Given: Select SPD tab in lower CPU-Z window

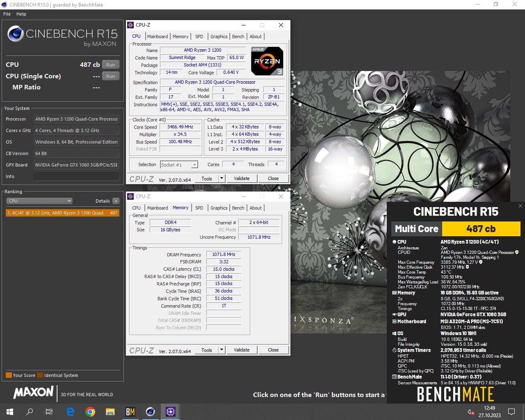Looking at the screenshot, I should click(x=199, y=208).
